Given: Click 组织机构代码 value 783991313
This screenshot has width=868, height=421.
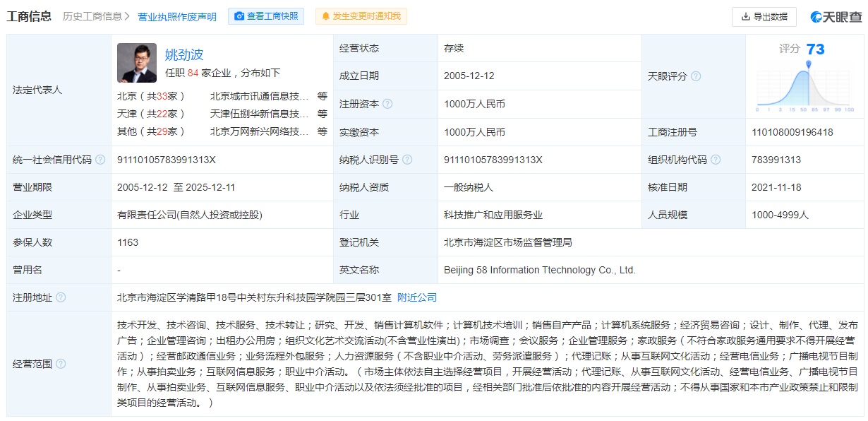Looking at the screenshot, I should (x=776, y=160).
